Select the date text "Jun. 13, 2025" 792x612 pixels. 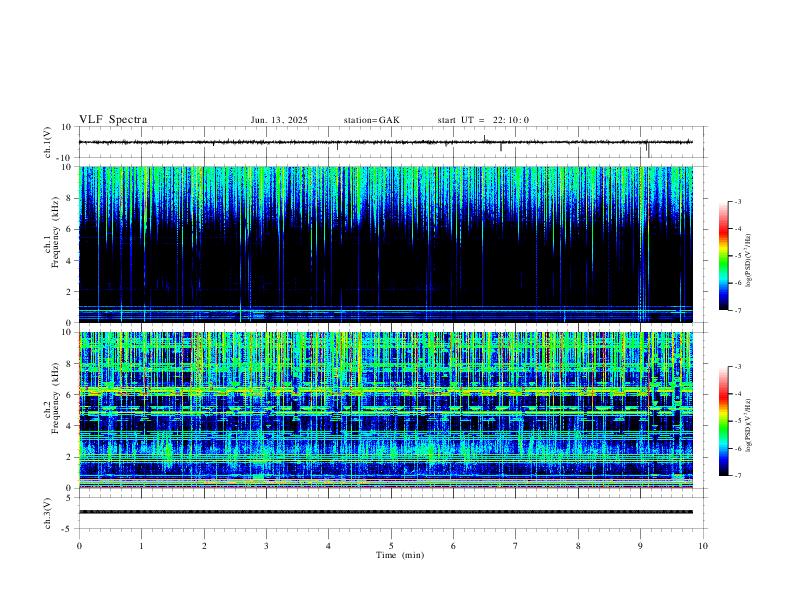click(279, 120)
